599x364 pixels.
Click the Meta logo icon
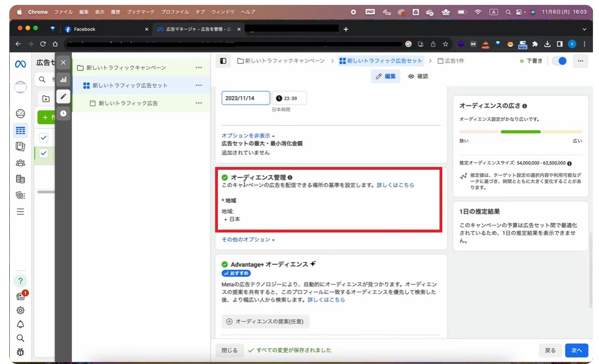[20, 64]
